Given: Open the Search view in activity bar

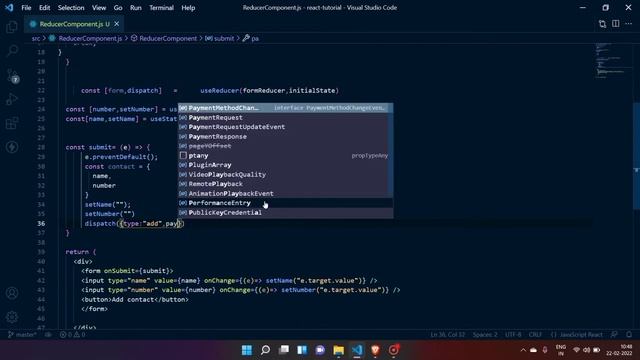Looking at the screenshot, I should (x=12, y=51).
